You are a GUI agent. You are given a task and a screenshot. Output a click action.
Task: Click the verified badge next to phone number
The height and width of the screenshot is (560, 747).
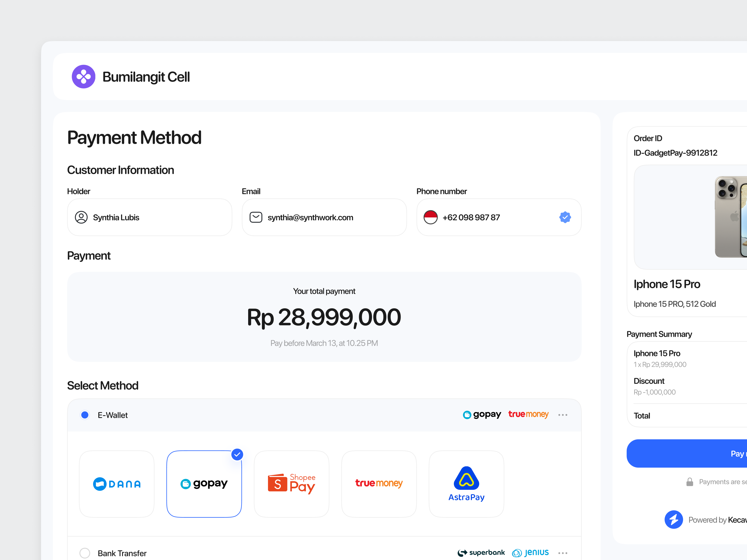565,217
